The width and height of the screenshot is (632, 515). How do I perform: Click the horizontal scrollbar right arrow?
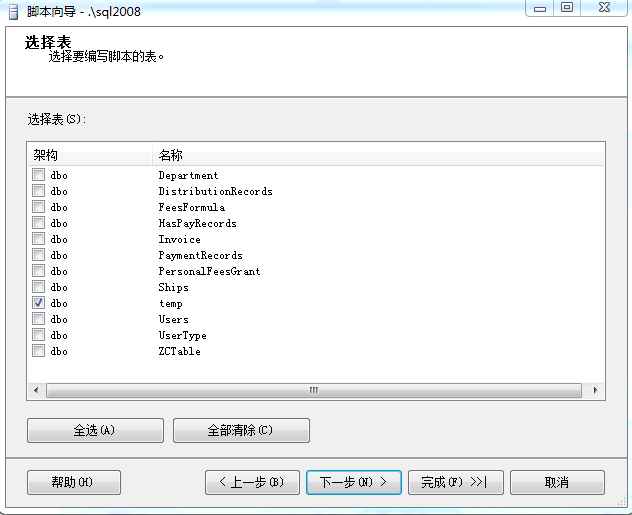595,390
